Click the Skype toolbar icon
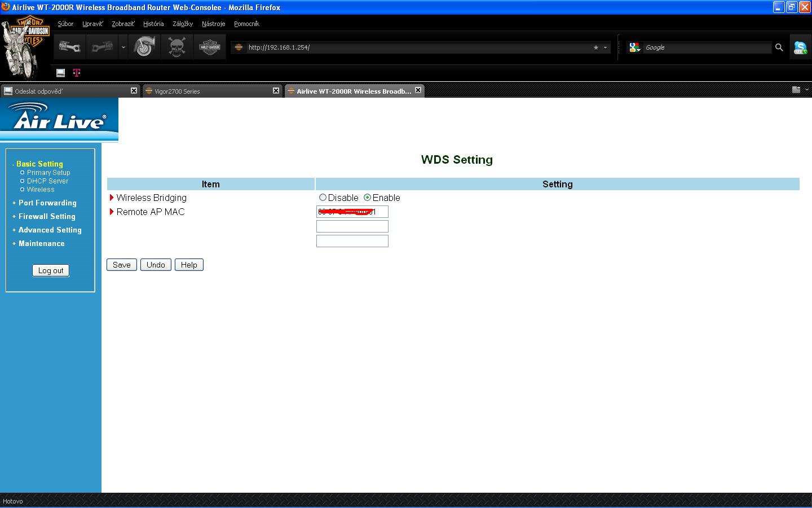 click(x=800, y=47)
